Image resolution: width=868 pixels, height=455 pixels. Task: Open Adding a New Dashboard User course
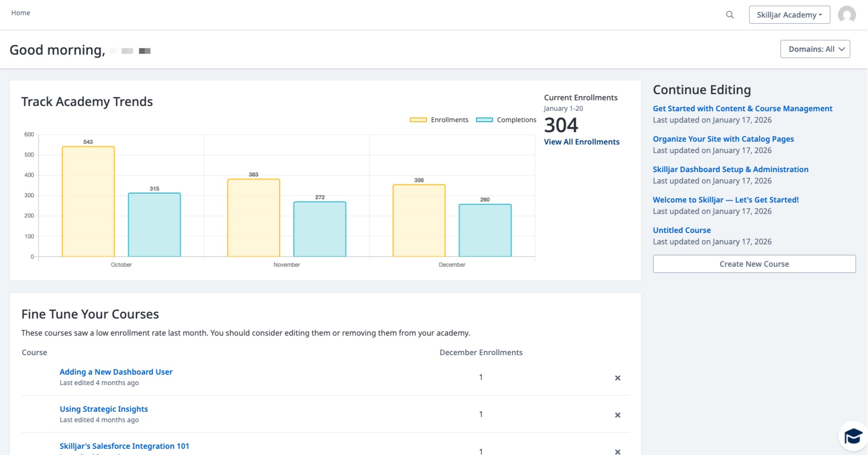click(x=116, y=372)
